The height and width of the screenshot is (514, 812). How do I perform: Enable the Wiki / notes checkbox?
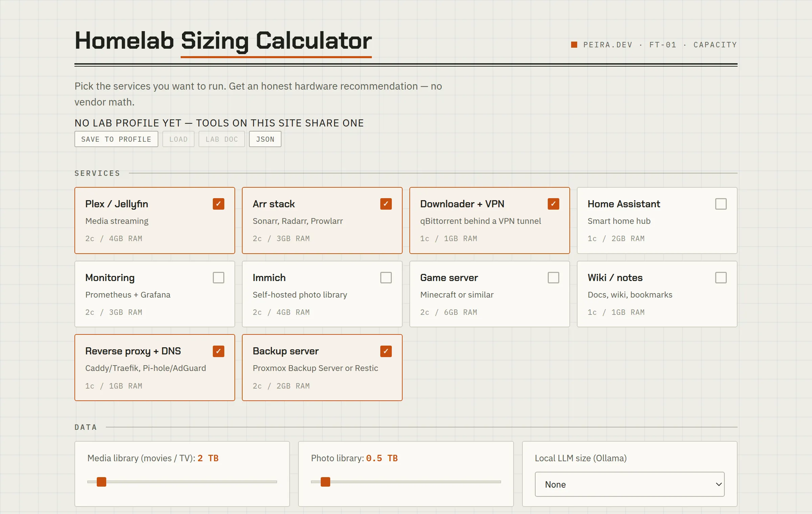(x=721, y=278)
